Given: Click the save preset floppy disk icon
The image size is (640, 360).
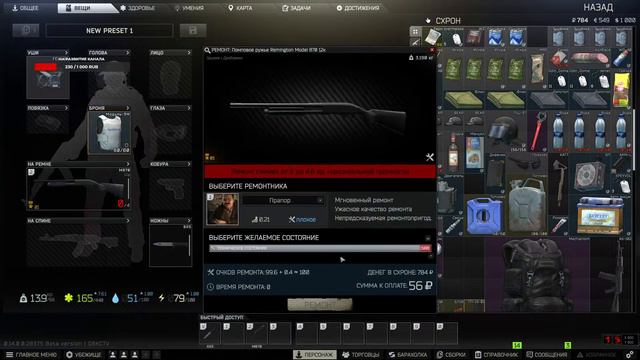Looking at the screenshot, I should pyautogui.click(x=193, y=31).
